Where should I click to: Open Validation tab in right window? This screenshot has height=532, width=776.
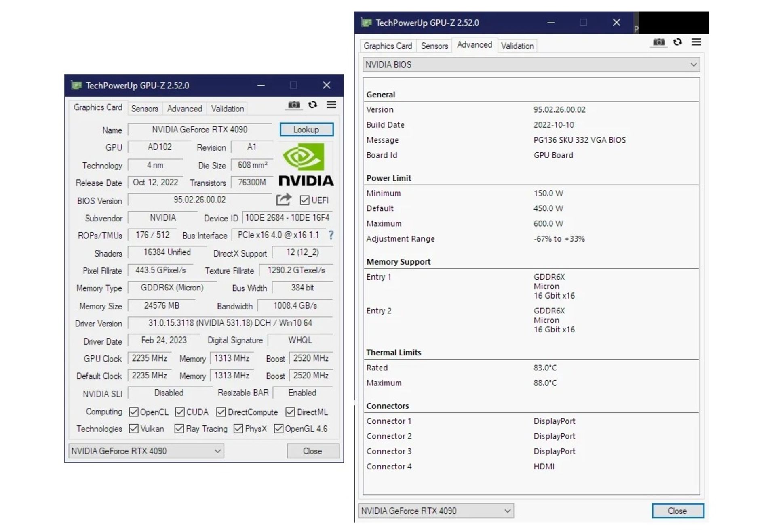[517, 46]
